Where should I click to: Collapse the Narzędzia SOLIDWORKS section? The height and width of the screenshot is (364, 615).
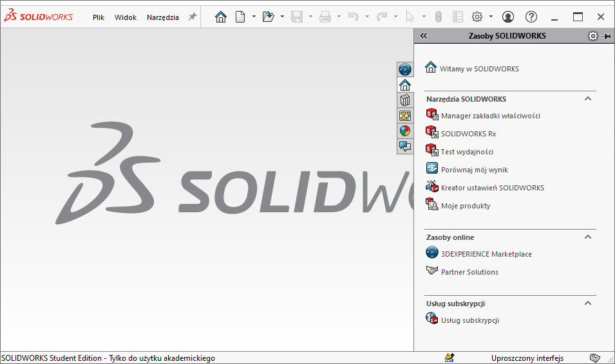587,99
